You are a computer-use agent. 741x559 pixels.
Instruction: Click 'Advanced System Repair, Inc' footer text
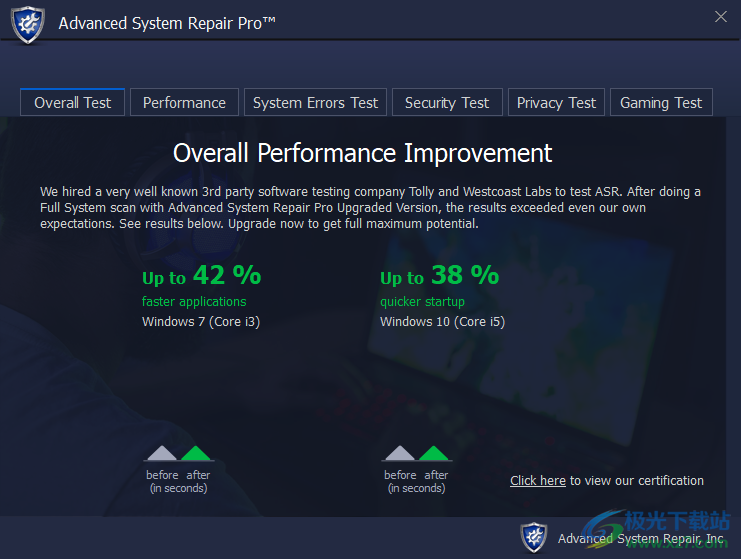(x=641, y=539)
